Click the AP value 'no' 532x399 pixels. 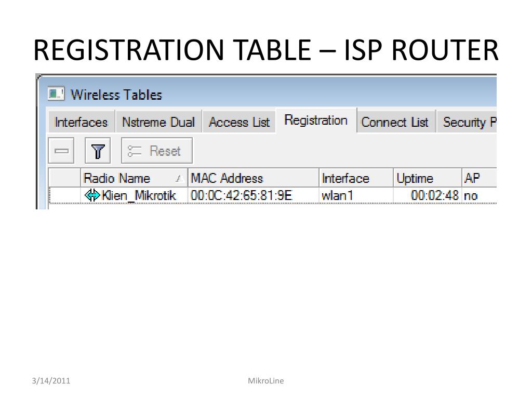pyautogui.click(x=471, y=196)
